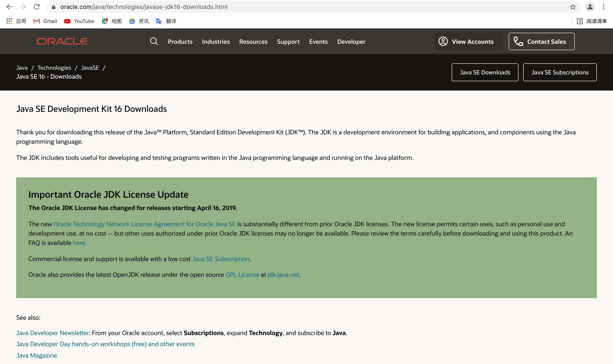Click the Java SE Downloads button
The width and height of the screenshot is (613, 364).
[x=485, y=72]
